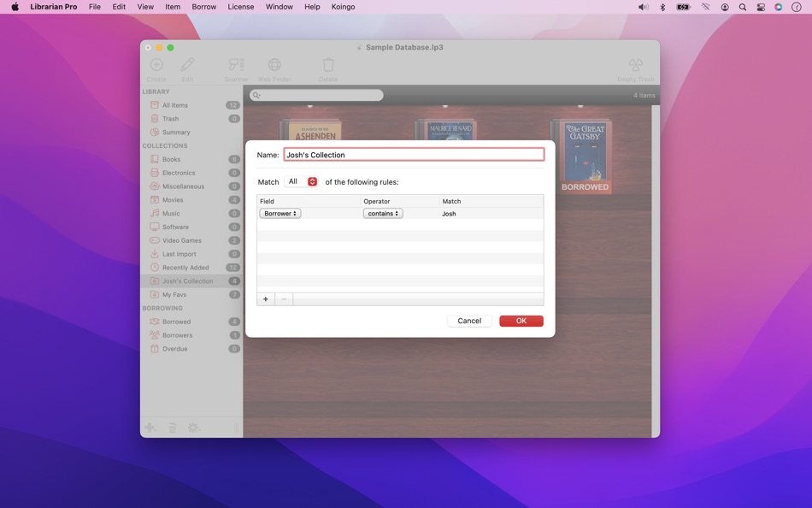Open the Borrower field dropdown
The height and width of the screenshot is (508, 812).
point(279,213)
